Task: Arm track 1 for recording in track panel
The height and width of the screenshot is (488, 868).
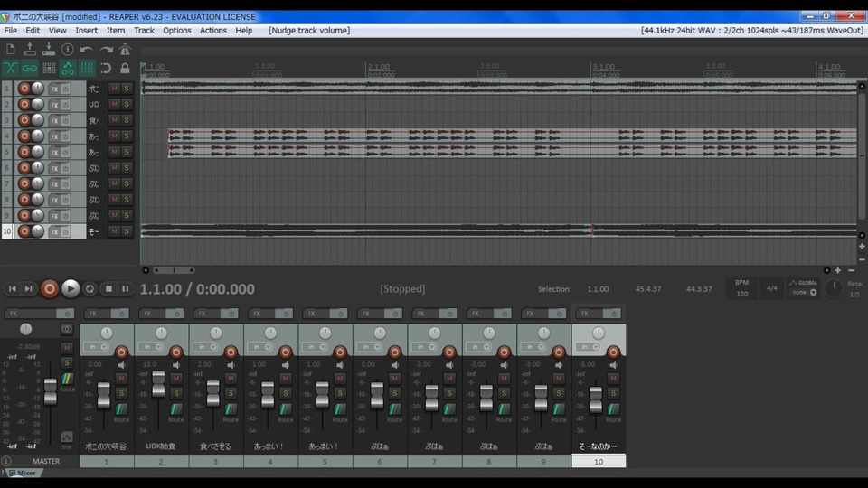Action: [24, 89]
